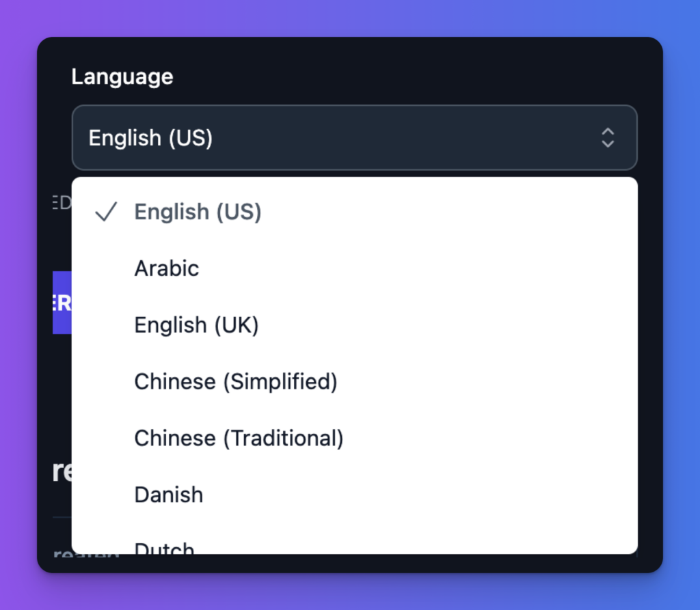The height and width of the screenshot is (610, 700).
Task: Click the up-down chevron in the select box
Action: pyautogui.click(x=607, y=137)
